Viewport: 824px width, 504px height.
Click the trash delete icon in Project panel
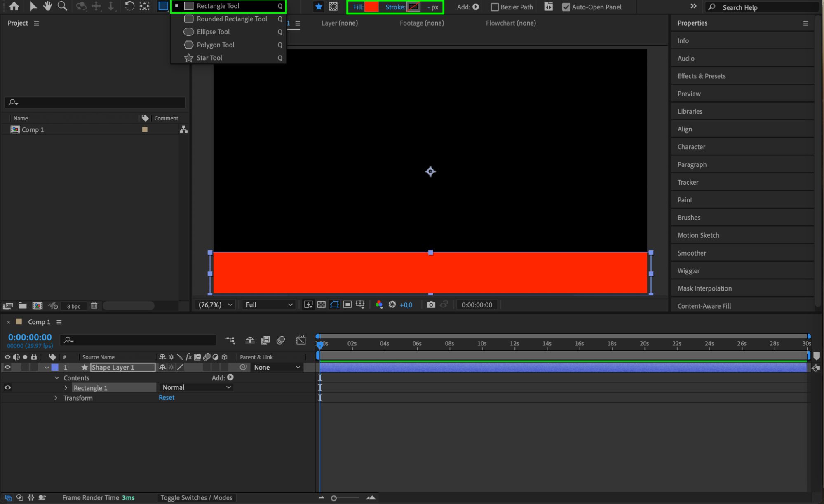click(x=94, y=306)
